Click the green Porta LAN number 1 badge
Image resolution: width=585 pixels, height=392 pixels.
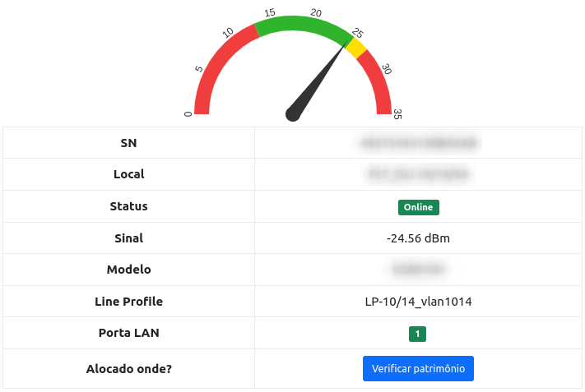coord(418,334)
